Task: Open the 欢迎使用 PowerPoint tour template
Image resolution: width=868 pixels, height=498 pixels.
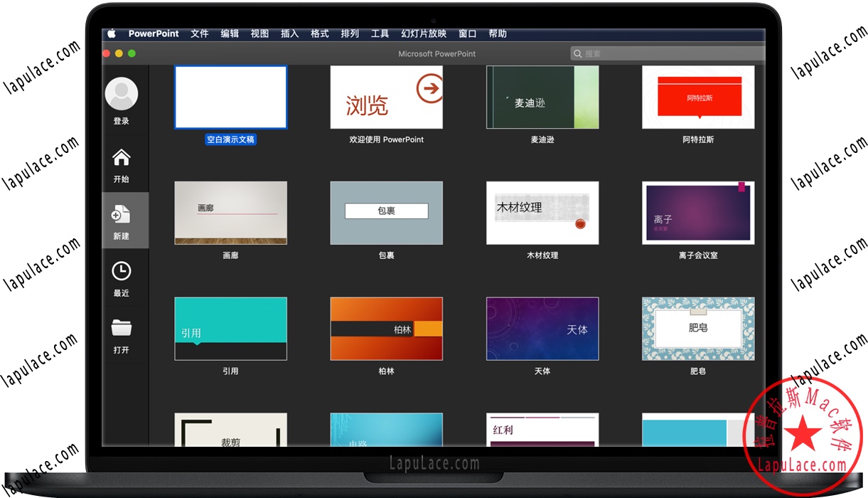Action: tap(386, 97)
